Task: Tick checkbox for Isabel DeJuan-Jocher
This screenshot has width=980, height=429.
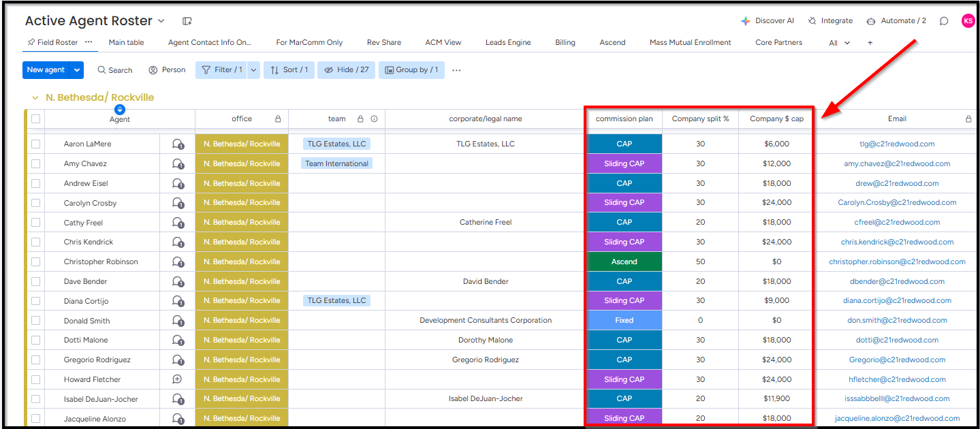Action: (35, 399)
